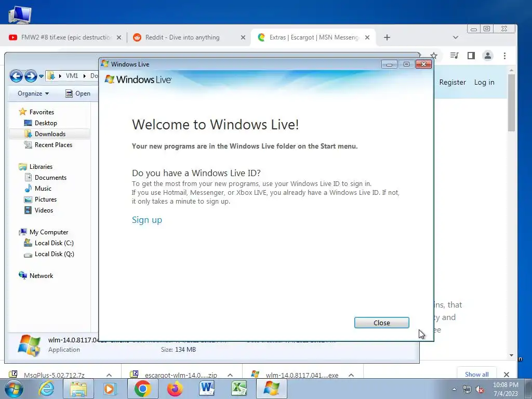Screen dimensions: 532x399
Task: Open Chrome media controls icon
Action: (454, 55)
